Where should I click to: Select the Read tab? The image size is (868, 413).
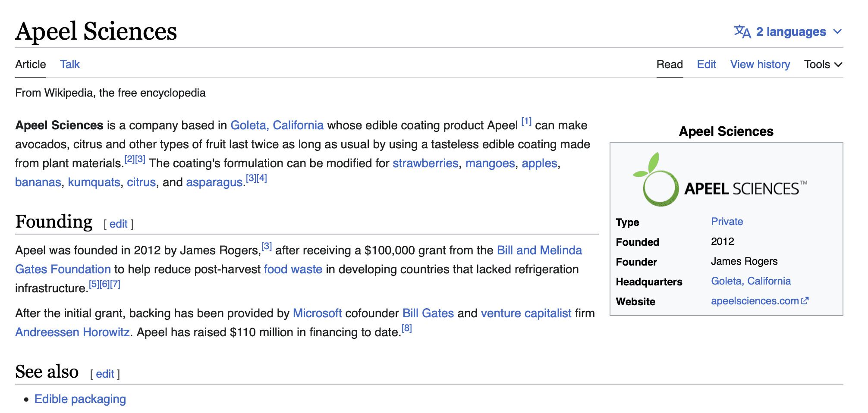(669, 65)
